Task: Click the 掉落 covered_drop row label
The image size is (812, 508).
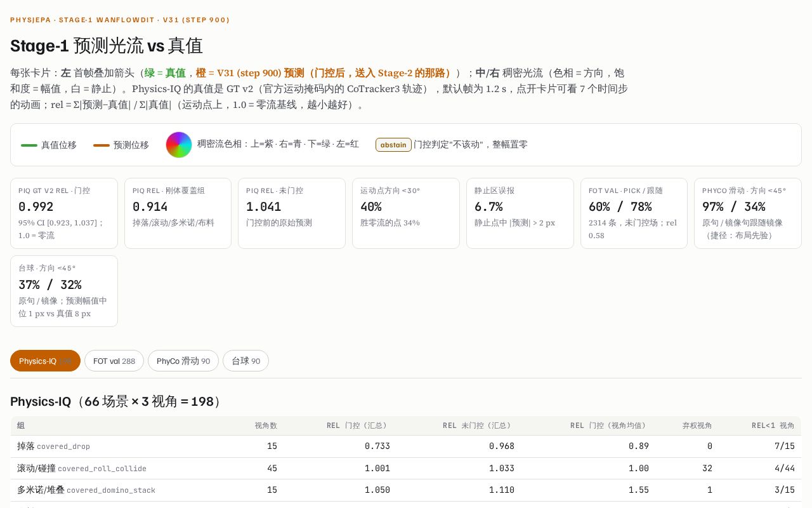Action: pyautogui.click(x=53, y=446)
